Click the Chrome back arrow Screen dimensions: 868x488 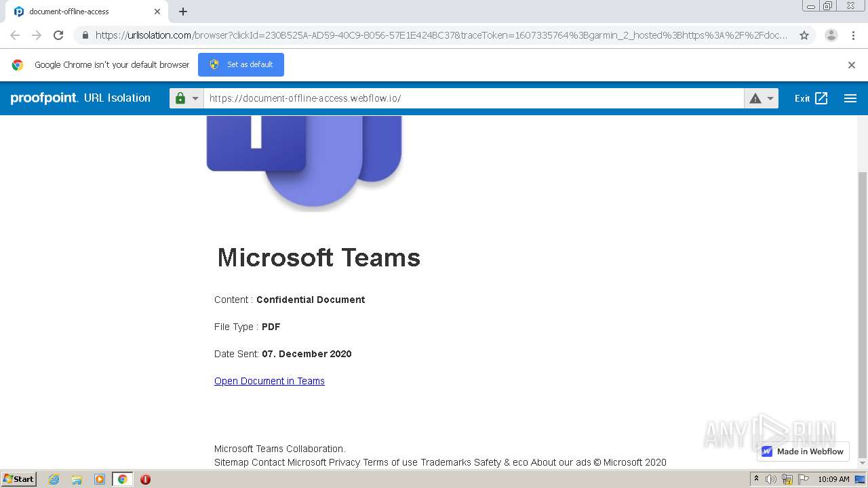[x=15, y=35]
